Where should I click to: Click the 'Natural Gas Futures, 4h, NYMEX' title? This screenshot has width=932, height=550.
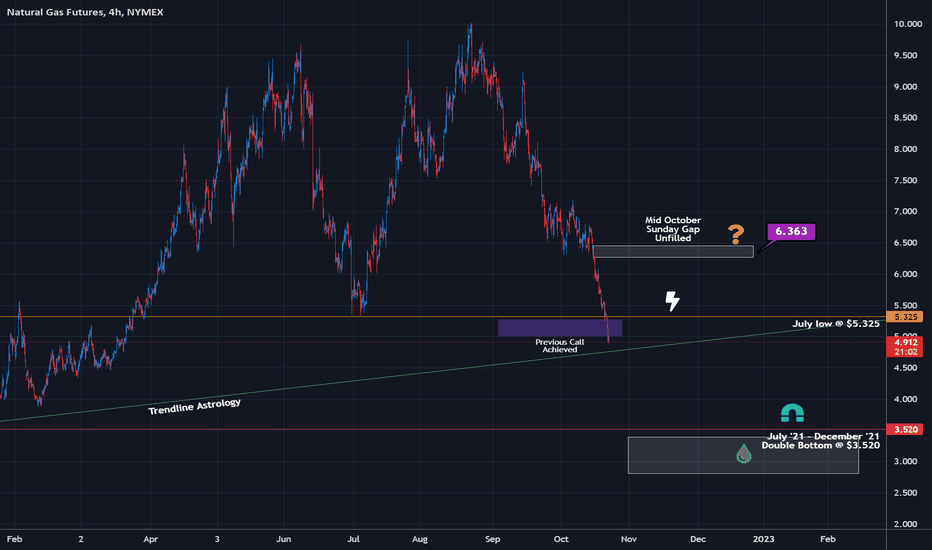85,12
